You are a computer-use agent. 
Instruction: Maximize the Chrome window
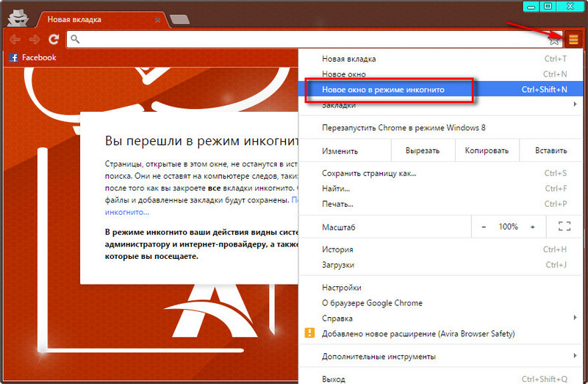click(548, 7)
